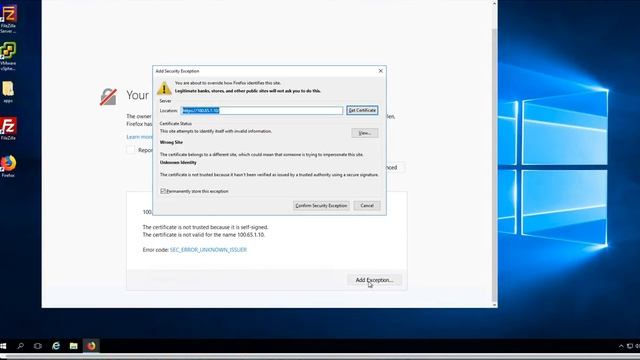Open File Explorer from the taskbar

click(x=73, y=346)
